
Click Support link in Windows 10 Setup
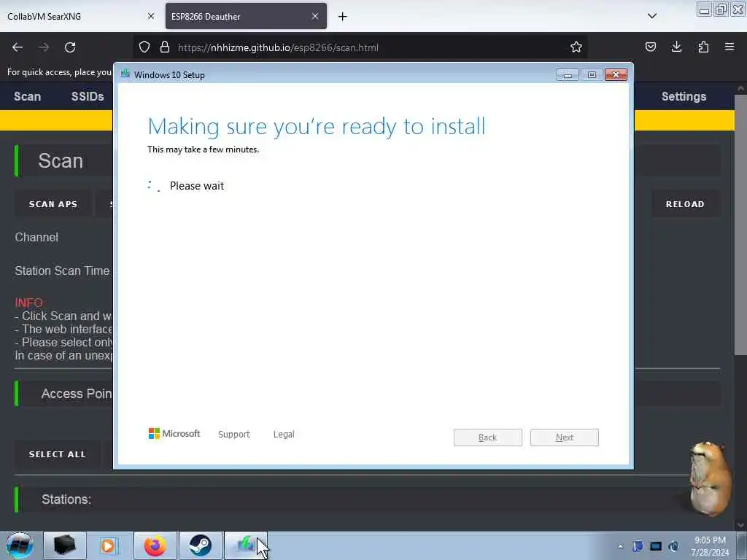pos(234,435)
